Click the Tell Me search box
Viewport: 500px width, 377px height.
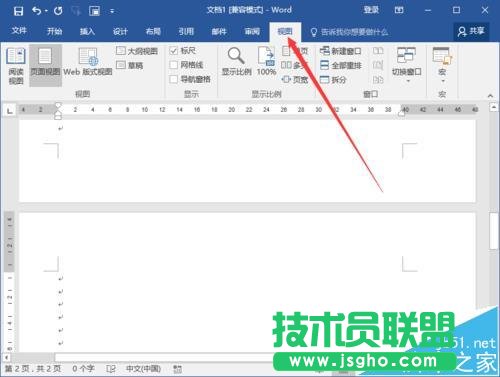pos(349,32)
